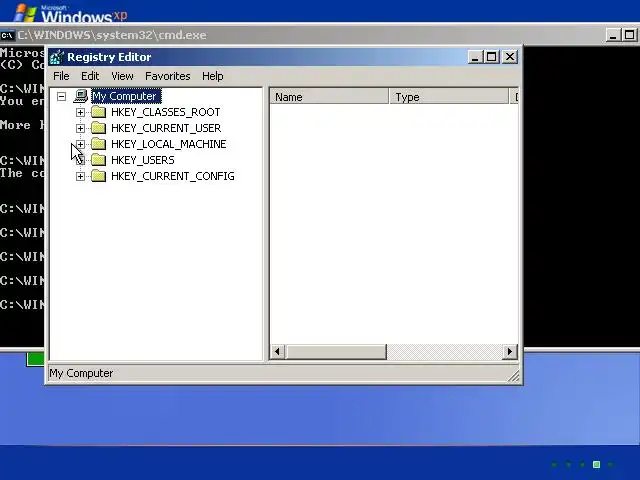Click the status bar resize grip
This screenshot has width=640, height=480.
pos(514,376)
